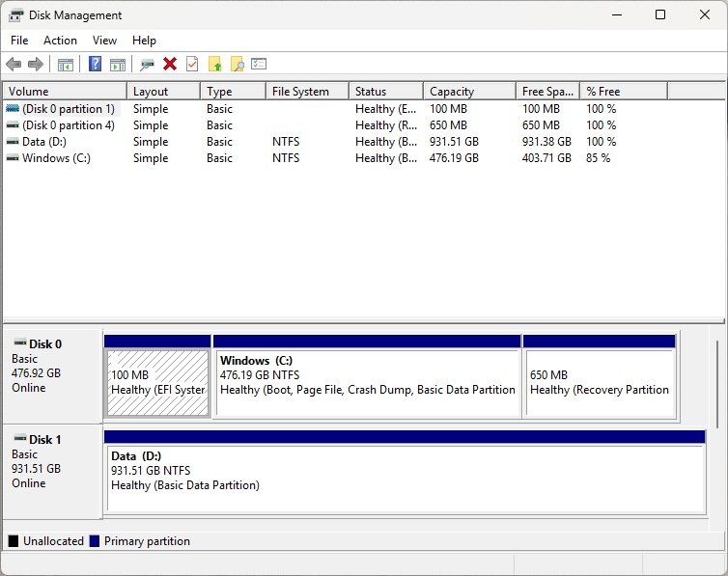
Task: Click the NTFS cell in Windows (C:) row
Action: pyautogui.click(x=286, y=158)
